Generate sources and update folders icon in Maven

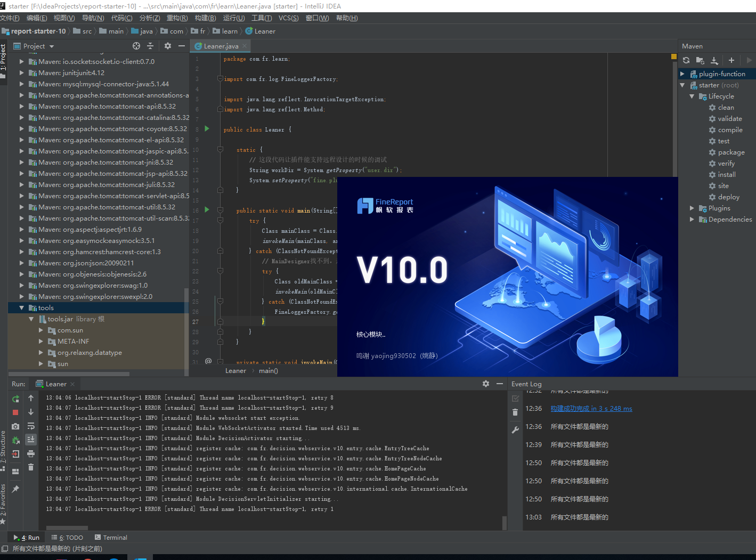(700, 60)
